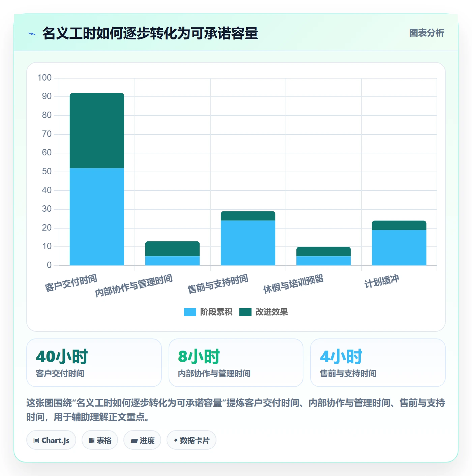This screenshot has width=472, height=476.
Task: Click the 售前与支持时间 x-axis label
Action: tap(218, 284)
